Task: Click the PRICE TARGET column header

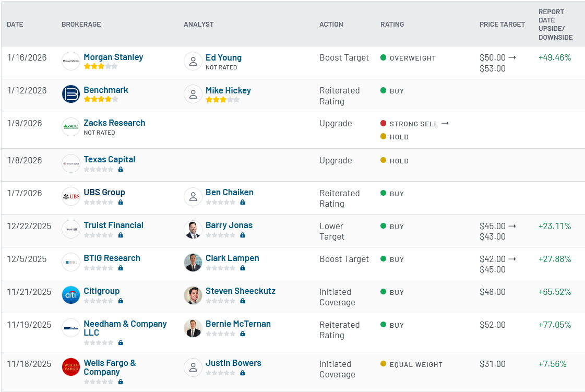Action: 502,24
